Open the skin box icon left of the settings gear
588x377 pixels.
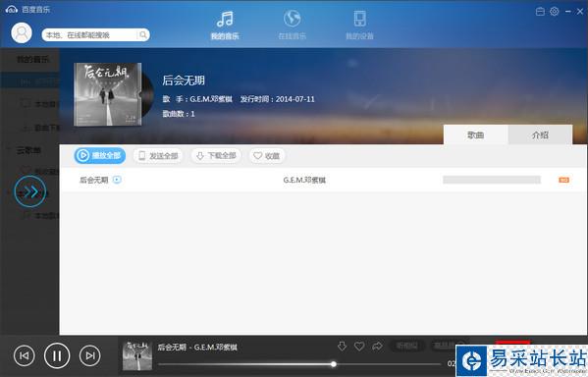tap(540, 11)
